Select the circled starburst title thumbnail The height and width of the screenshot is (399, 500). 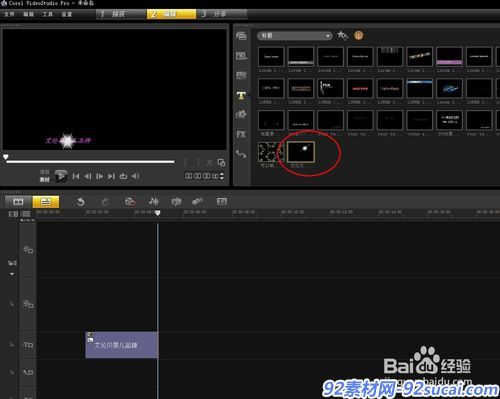point(301,152)
